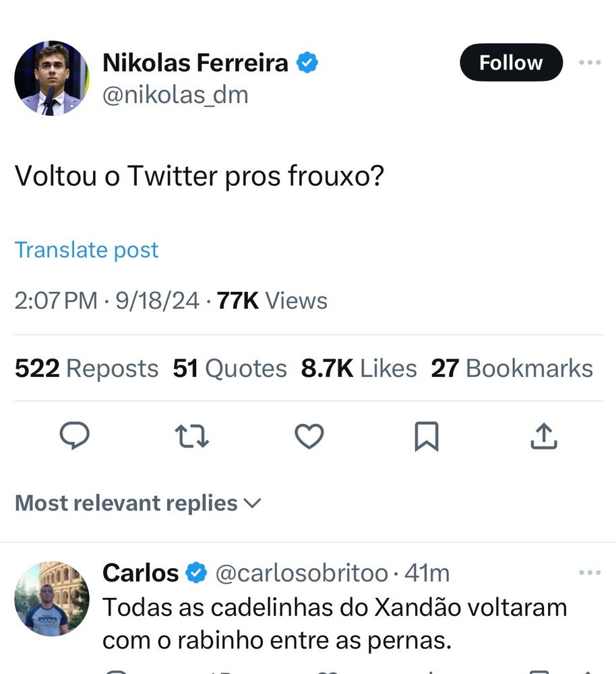Open the 51 Quotes list
This screenshot has width=616, height=674.
pos(230,369)
